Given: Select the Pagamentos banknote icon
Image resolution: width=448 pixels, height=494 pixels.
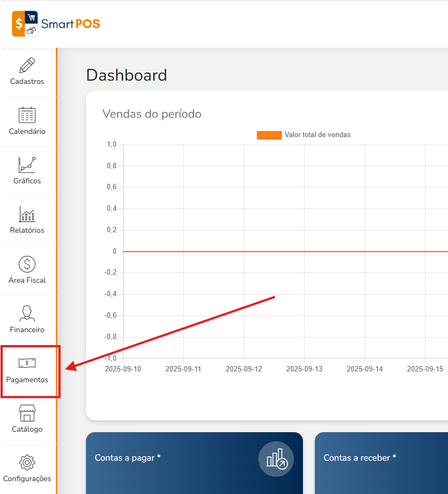Looking at the screenshot, I should (27, 363).
